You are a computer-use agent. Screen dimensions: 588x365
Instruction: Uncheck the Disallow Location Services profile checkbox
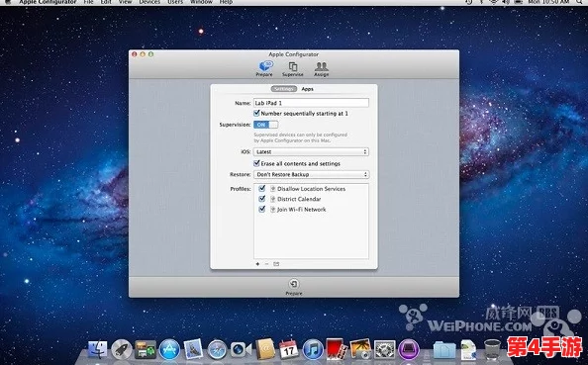click(x=262, y=189)
